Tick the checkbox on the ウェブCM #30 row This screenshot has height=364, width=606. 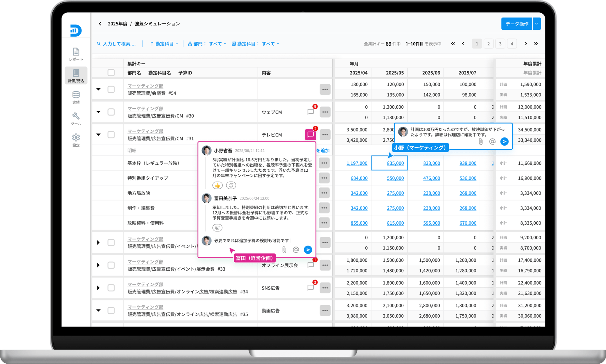pos(111,112)
